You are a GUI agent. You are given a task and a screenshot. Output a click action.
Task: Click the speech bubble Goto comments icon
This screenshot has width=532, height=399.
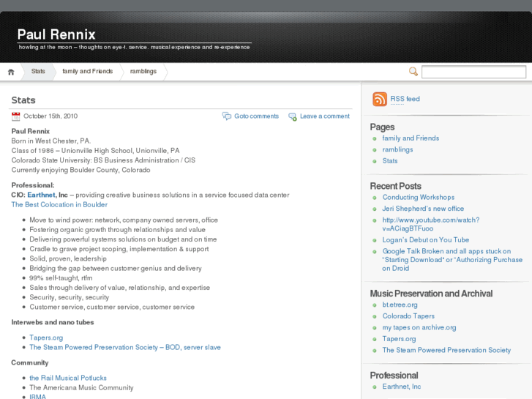[x=227, y=116]
